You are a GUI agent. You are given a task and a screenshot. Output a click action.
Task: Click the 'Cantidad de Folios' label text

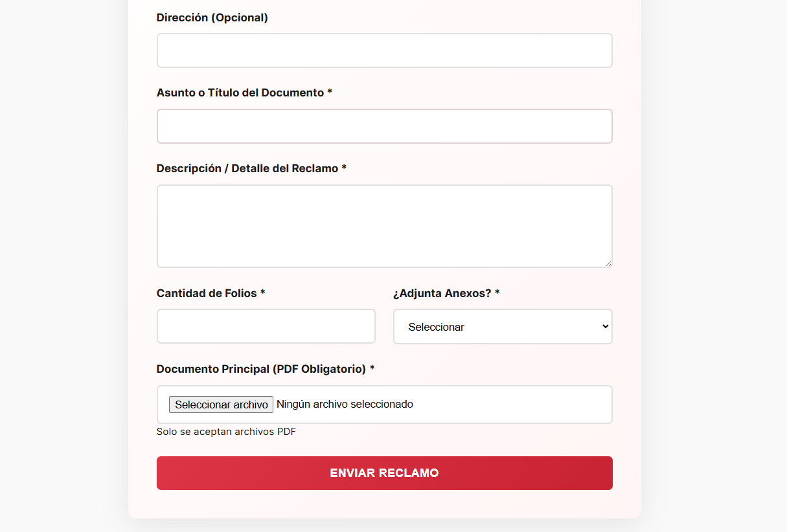tap(207, 293)
